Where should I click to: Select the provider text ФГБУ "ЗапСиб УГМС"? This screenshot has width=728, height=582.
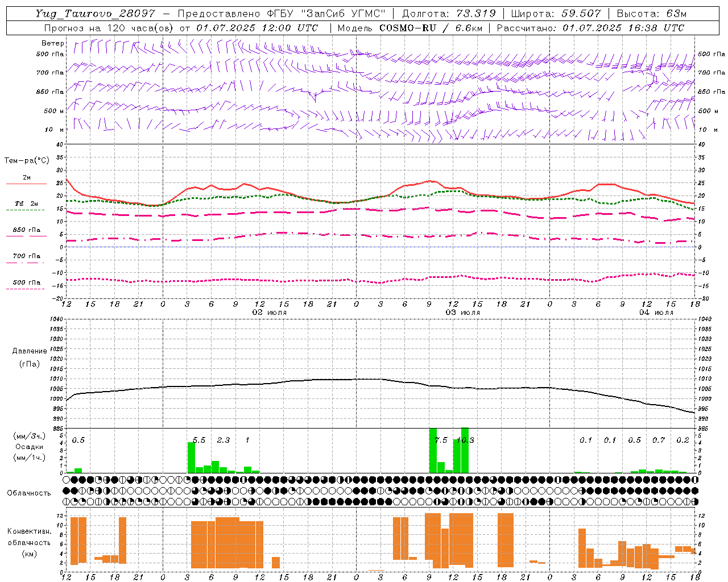(x=326, y=14)
